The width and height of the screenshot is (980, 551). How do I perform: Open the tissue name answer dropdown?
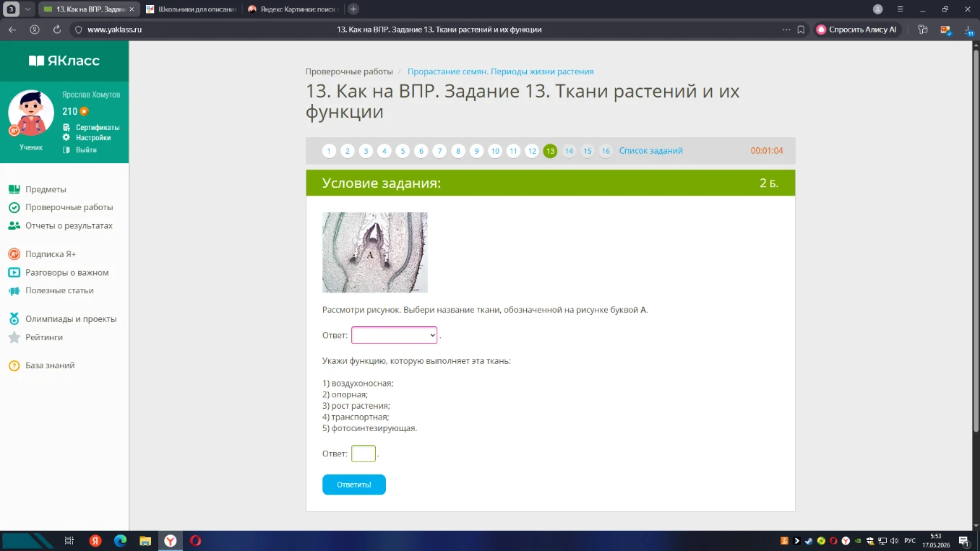(x=395, y=335)
